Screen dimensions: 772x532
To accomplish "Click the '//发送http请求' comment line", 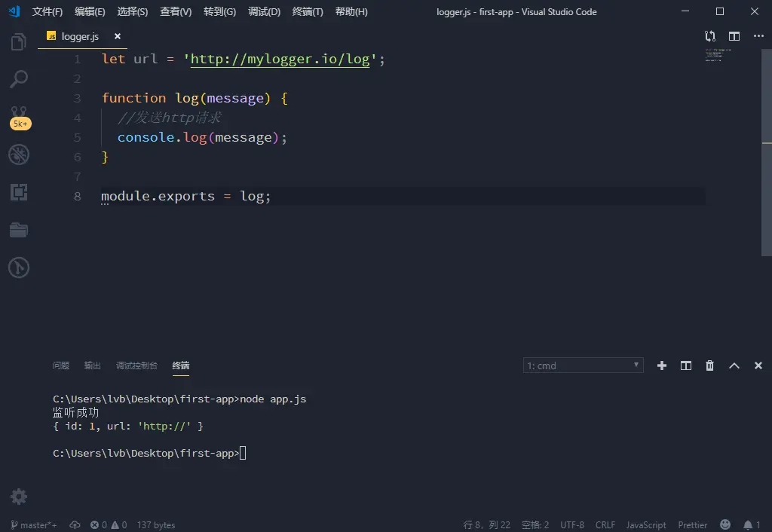I will click(x=170, y=118).
